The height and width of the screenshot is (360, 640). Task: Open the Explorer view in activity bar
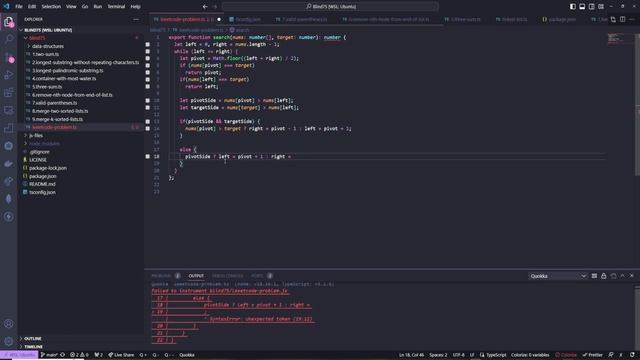point(9,22)
